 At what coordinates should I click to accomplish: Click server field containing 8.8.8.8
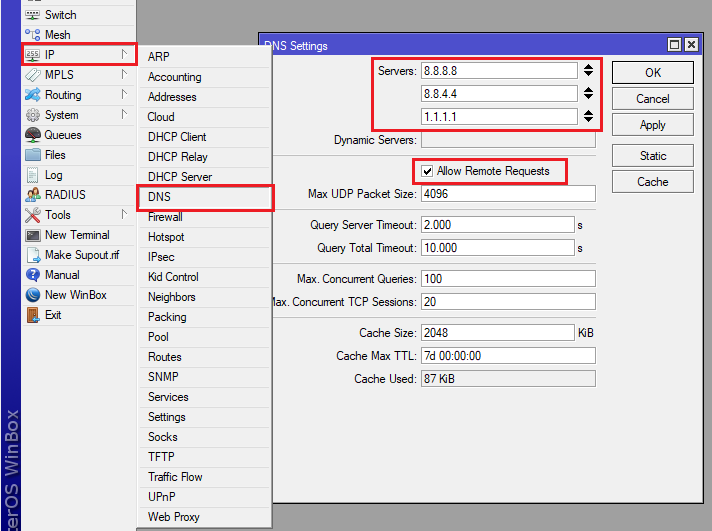pyautogui.click(x=499, y=71)
